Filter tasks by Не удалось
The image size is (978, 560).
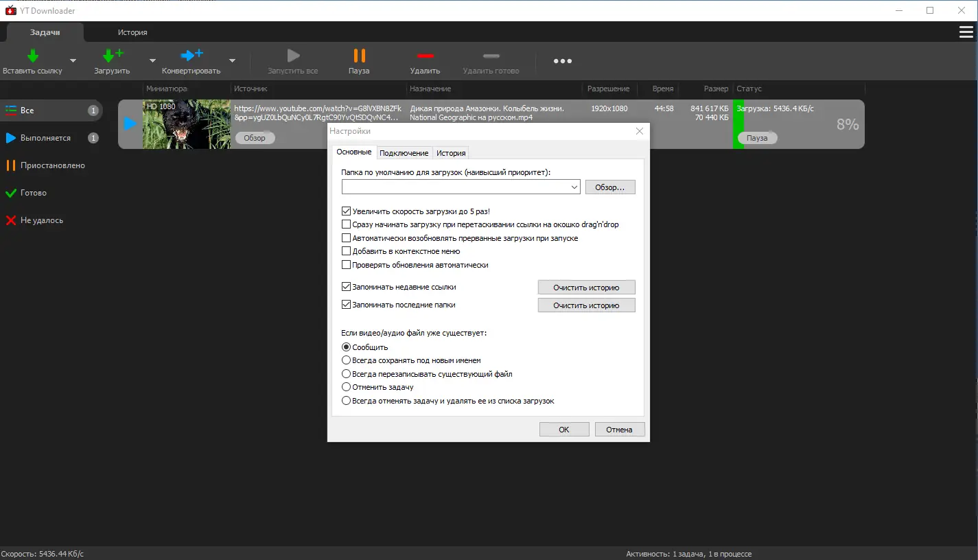tap(51, 220)
